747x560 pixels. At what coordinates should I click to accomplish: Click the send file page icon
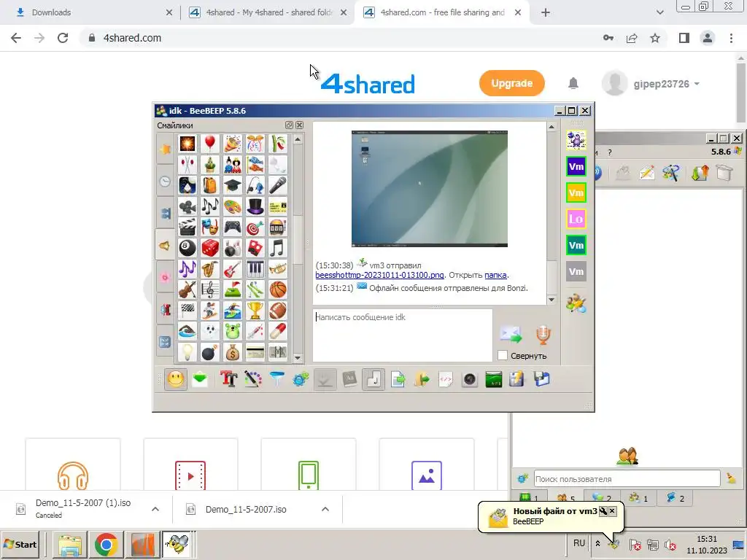point(398,379)
